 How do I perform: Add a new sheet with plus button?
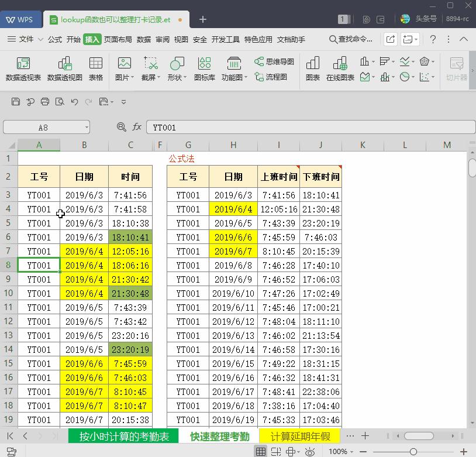pos(365,436)
